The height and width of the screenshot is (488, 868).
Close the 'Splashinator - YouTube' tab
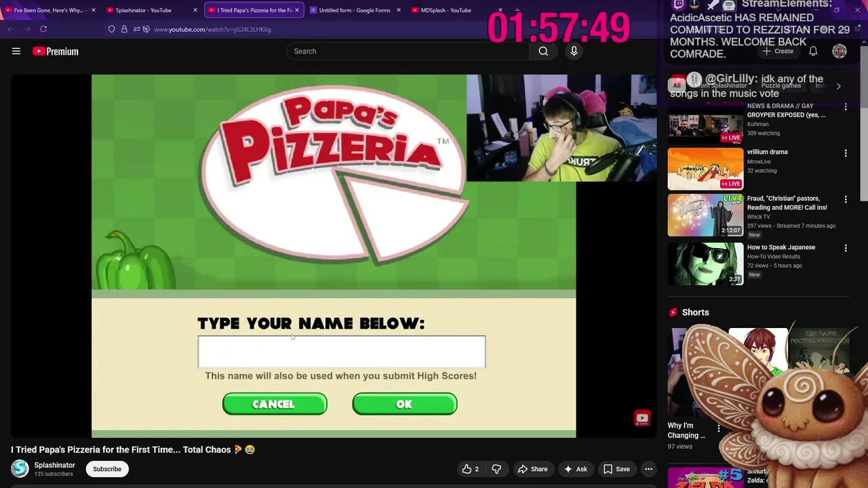pyautogui.click(x=195, y=10)
